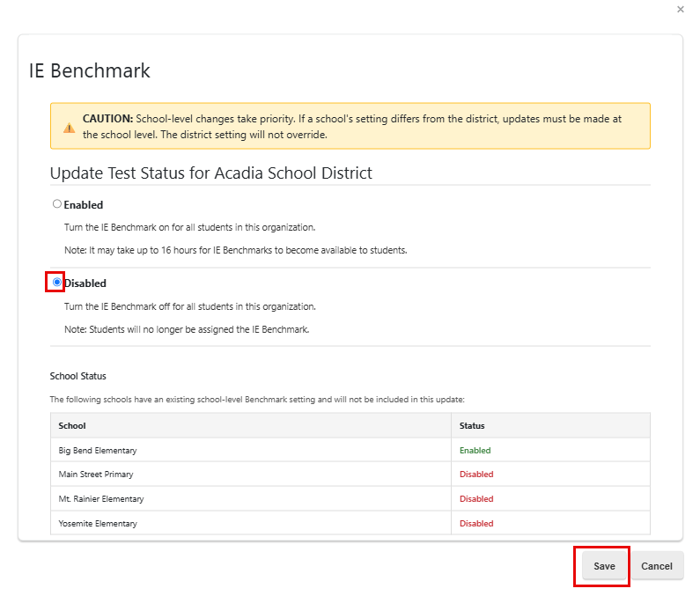Close the dialog with the X icon

[x=681, y=9]
